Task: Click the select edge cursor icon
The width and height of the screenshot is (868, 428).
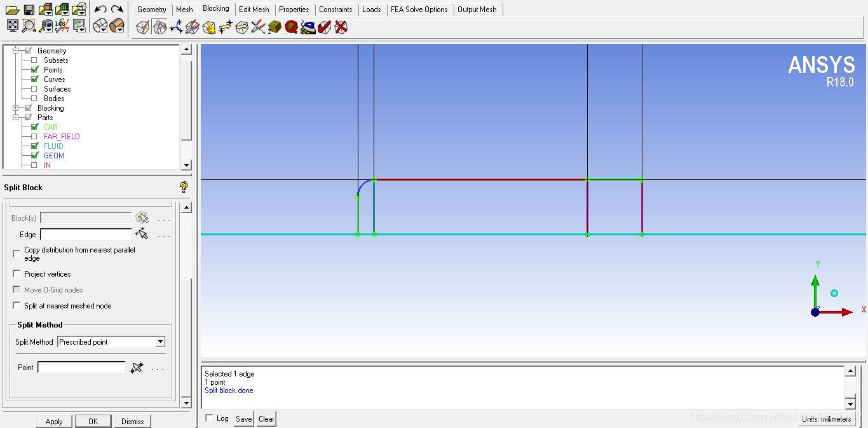Action: pyautogui.click(x=142, y=234)
